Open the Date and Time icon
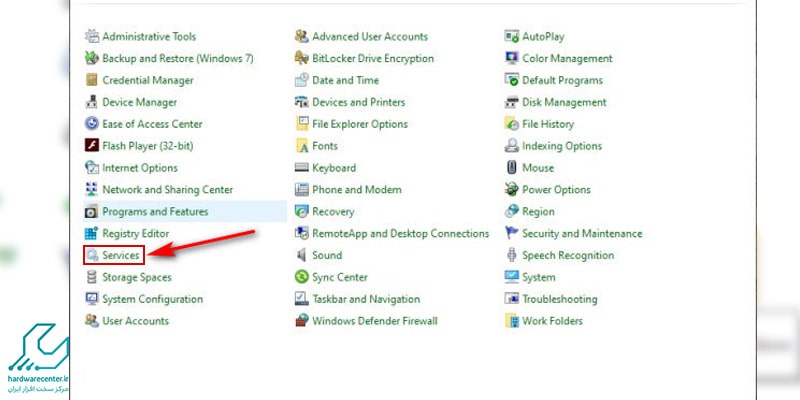 click(302, 80)
